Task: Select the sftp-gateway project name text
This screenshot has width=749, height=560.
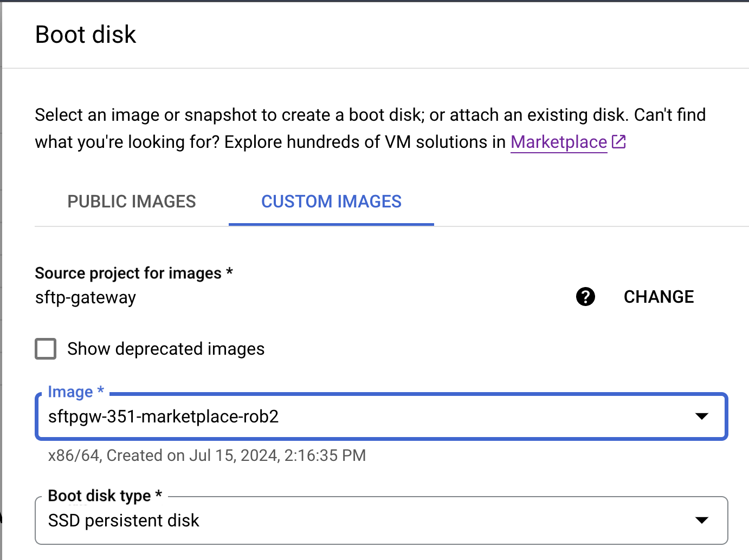Action: 85,297
